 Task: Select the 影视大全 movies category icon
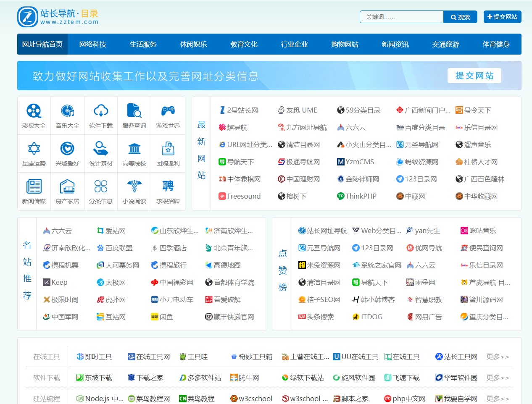(34, 115)
